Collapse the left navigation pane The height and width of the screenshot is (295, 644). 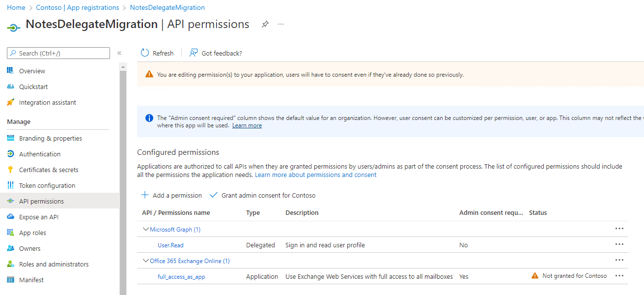(x=119, y=53)
